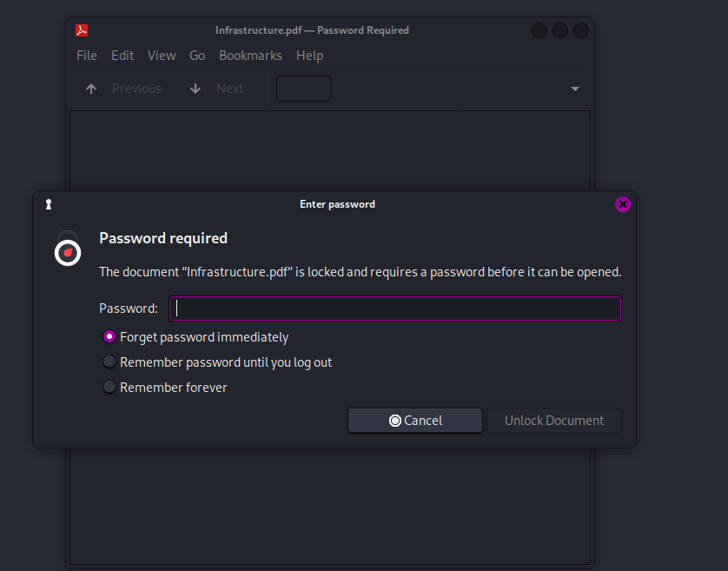Open the Help menu
This screenshot has height=571, width=728.
click(x=309, y=56)
